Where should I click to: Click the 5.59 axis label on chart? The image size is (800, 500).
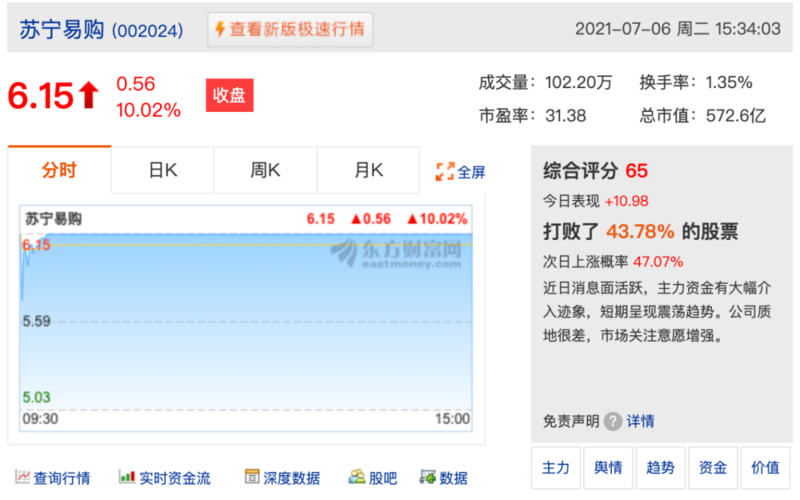(36, 321)
